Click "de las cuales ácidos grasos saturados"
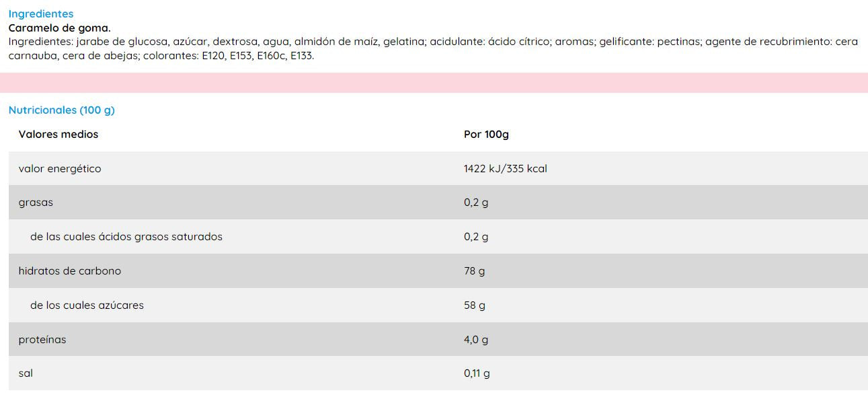The width and height of the screenshot is (868, 397). [126, 237]
